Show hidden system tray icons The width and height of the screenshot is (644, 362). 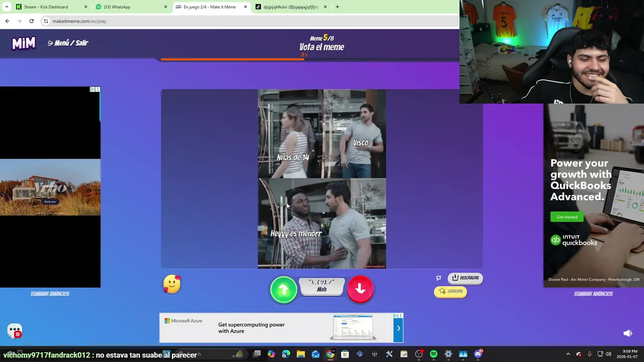(x=568, y=354)
